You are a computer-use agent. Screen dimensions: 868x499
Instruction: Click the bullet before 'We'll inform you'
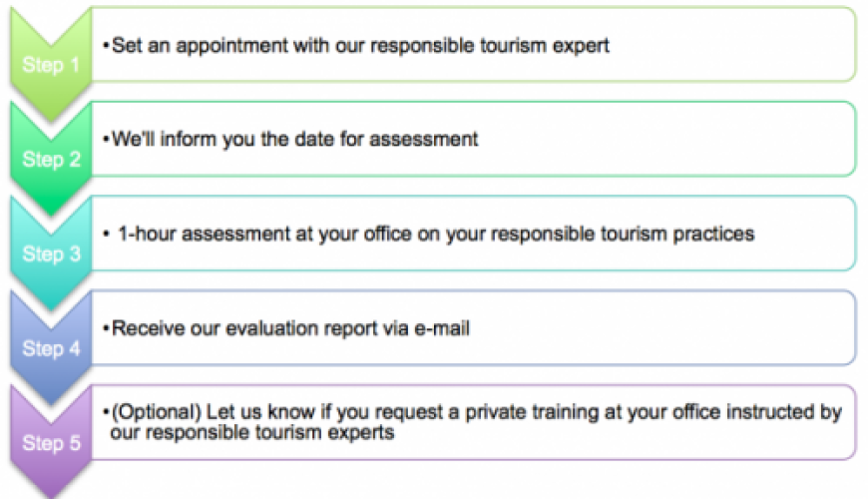coord(107,139)
